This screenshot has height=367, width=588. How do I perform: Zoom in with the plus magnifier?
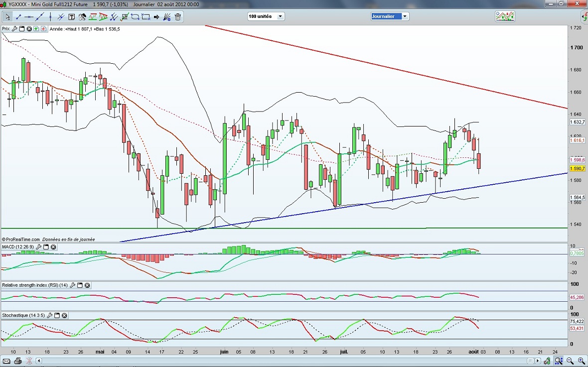pos(581,361)
